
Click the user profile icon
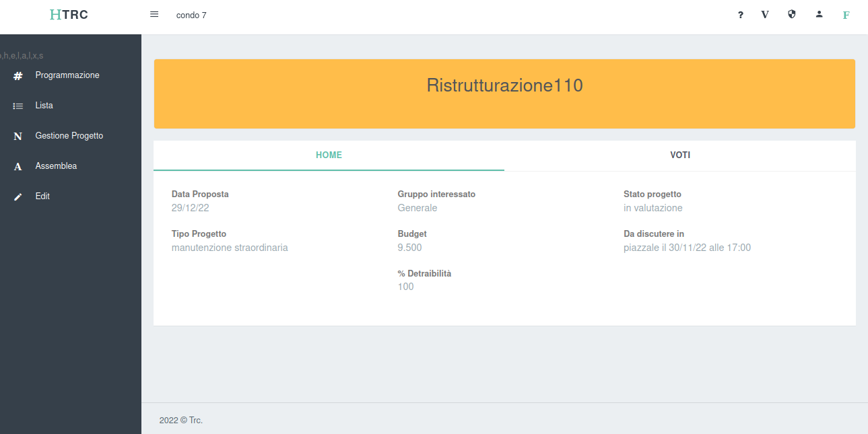[x=819, y=14]
